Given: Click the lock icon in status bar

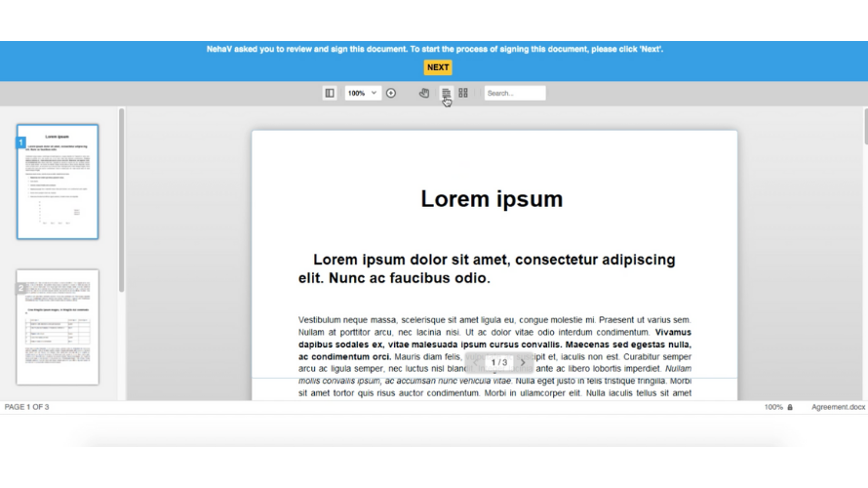Looking at the screenshot, I should coord(790,407).
